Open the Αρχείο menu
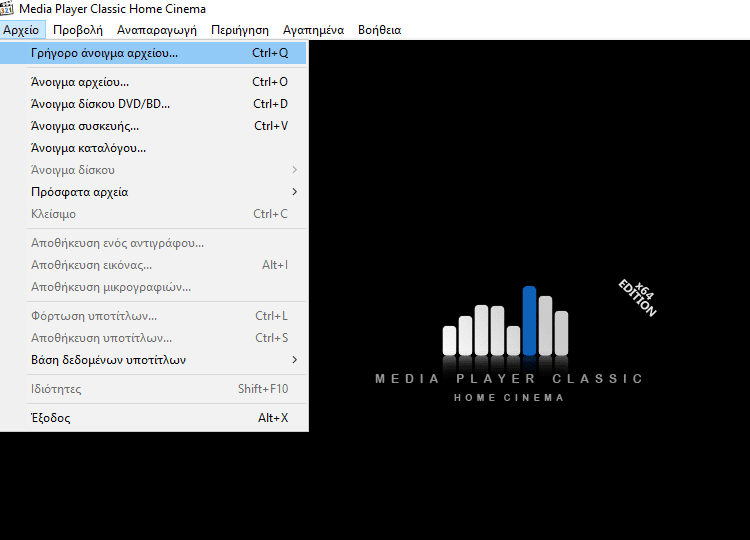Screen dimensions: 750x540 pos(21,30)
